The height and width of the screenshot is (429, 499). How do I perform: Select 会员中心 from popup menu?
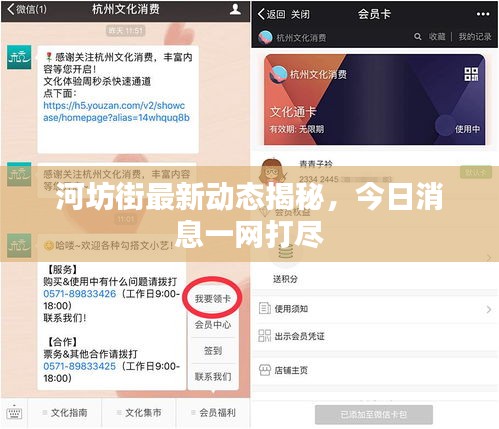point(213,324)
